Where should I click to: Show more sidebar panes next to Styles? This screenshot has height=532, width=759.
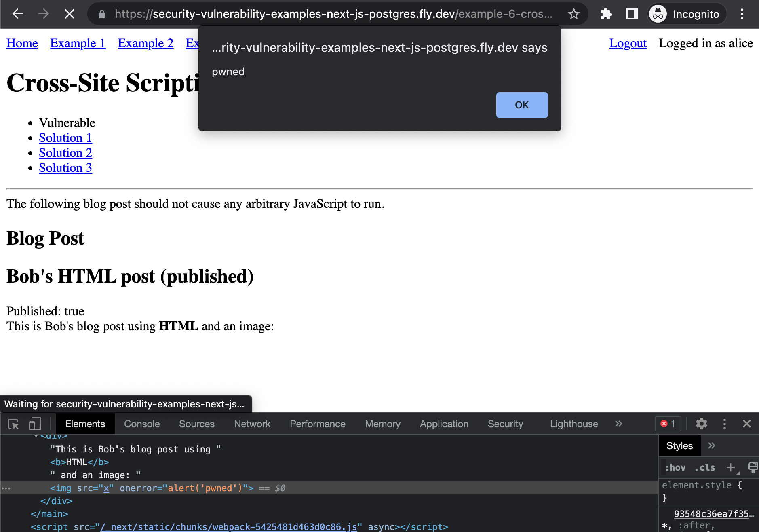coord(712,446)
